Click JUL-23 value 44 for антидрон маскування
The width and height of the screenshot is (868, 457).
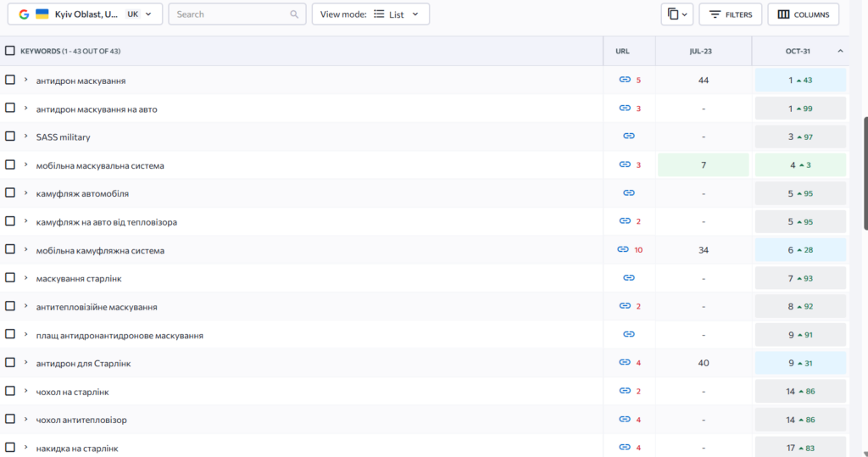704,81
